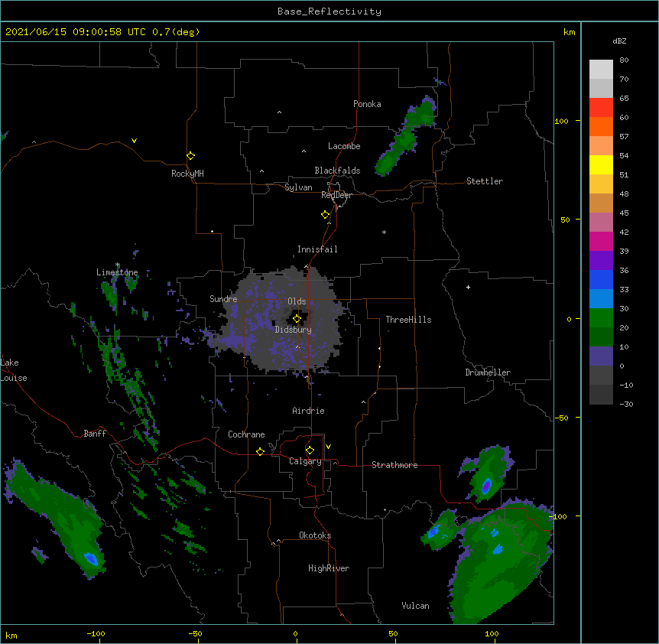Click the purple 10 dBZ legend swatch
The width and height of the screenshot is (659, 644).
(x=601, y=356)
